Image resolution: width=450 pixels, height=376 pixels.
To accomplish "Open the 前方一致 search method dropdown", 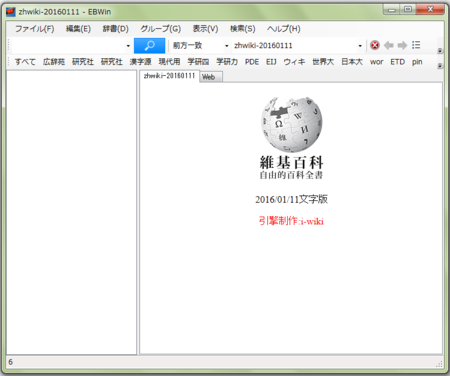I will [227, 46].
